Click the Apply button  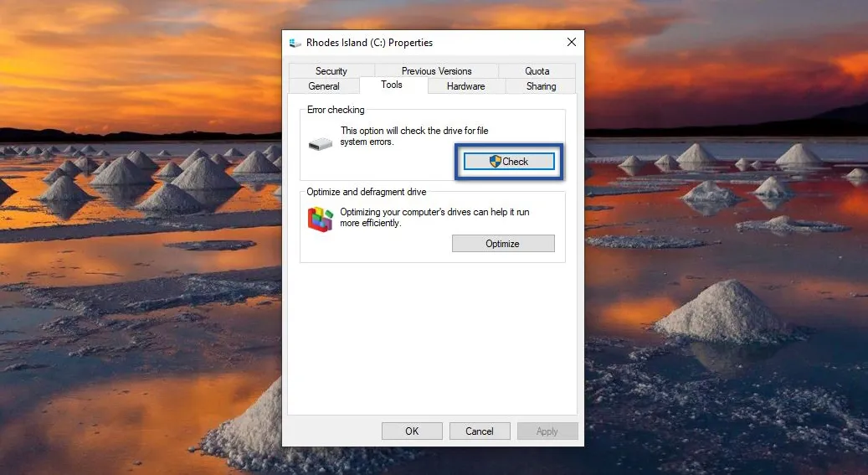point(547,431)
